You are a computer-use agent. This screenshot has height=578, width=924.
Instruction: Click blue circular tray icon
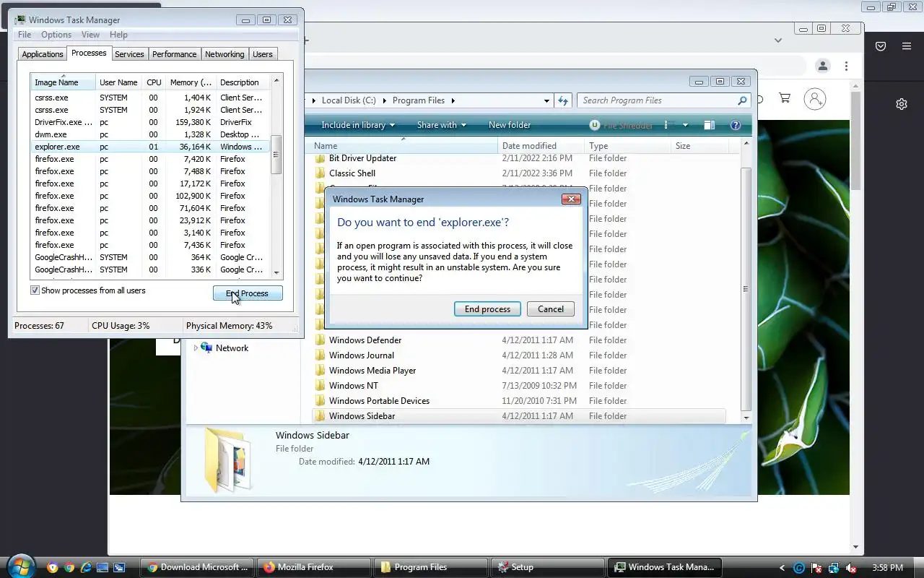[799, 568]
